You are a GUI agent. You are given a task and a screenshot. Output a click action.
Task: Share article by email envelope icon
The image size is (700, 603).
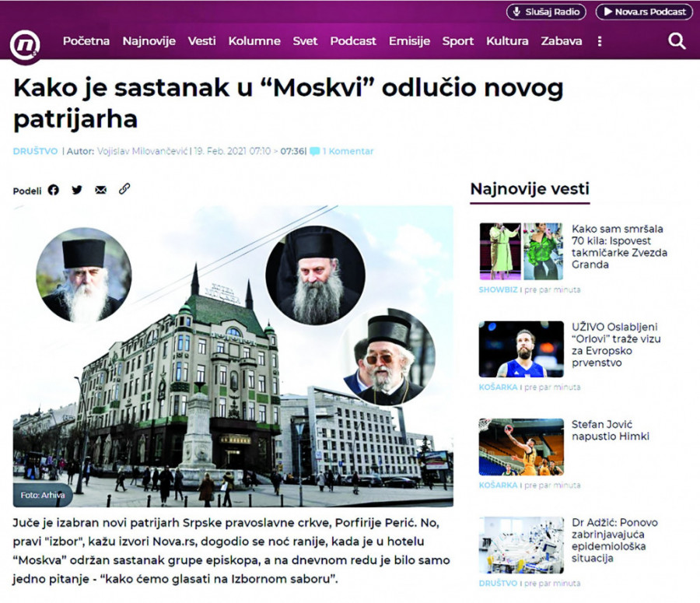tap(100, 190)
